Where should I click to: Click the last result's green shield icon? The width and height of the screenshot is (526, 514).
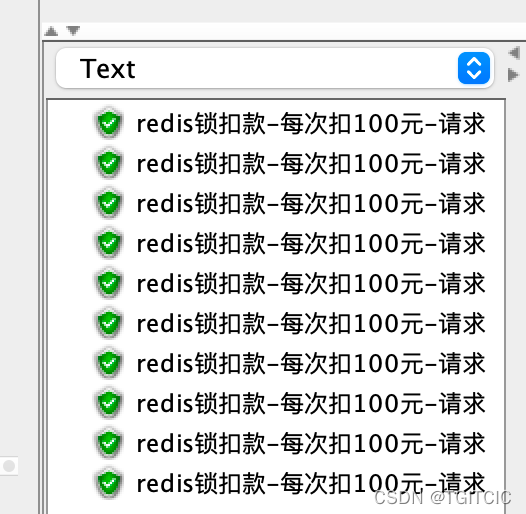pos(109,483)
